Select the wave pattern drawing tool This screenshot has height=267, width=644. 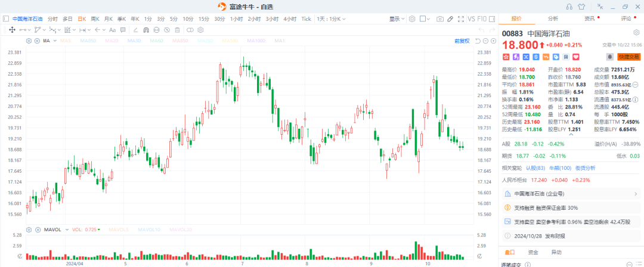[53, 30]
